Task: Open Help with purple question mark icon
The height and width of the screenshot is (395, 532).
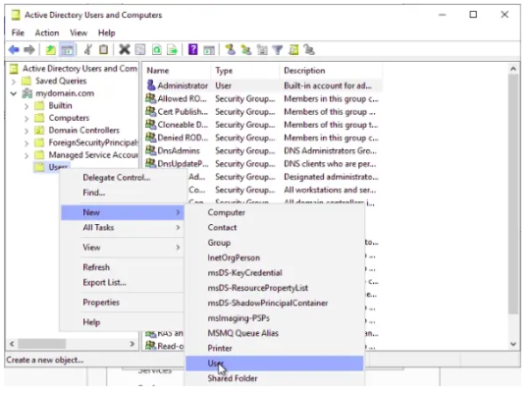Action: point(193,49)
